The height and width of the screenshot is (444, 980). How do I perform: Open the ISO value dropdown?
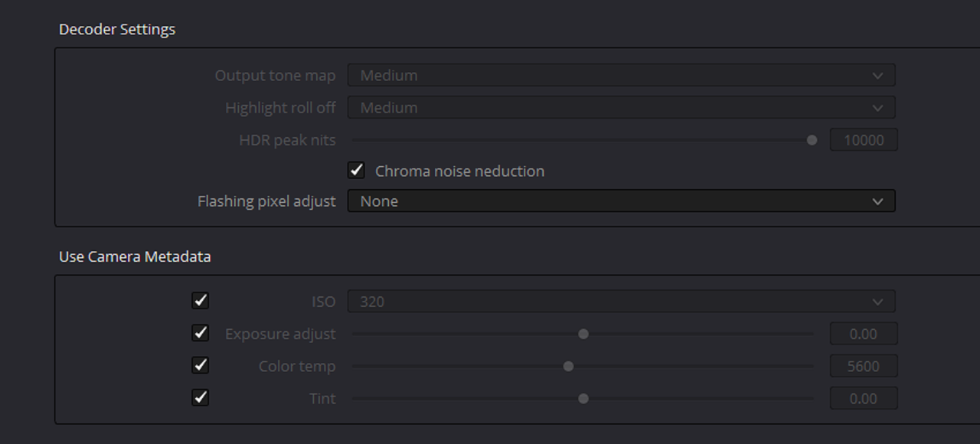click(620, 302)
